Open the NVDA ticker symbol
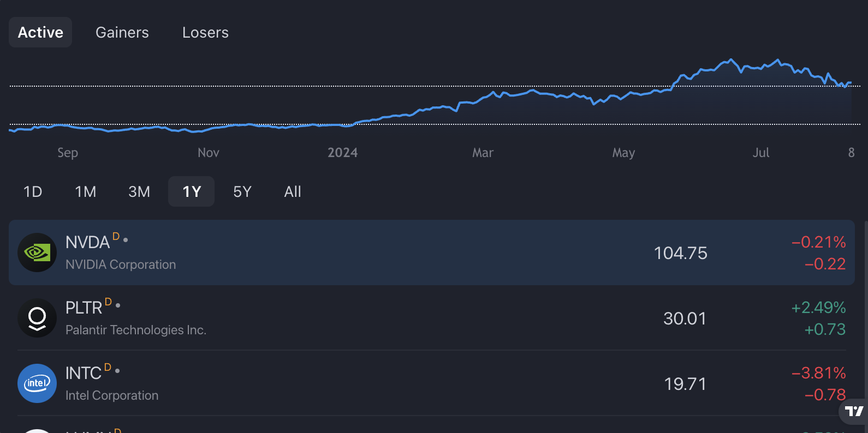The width and height of the screenshot is (868, 433). [87, 242]
